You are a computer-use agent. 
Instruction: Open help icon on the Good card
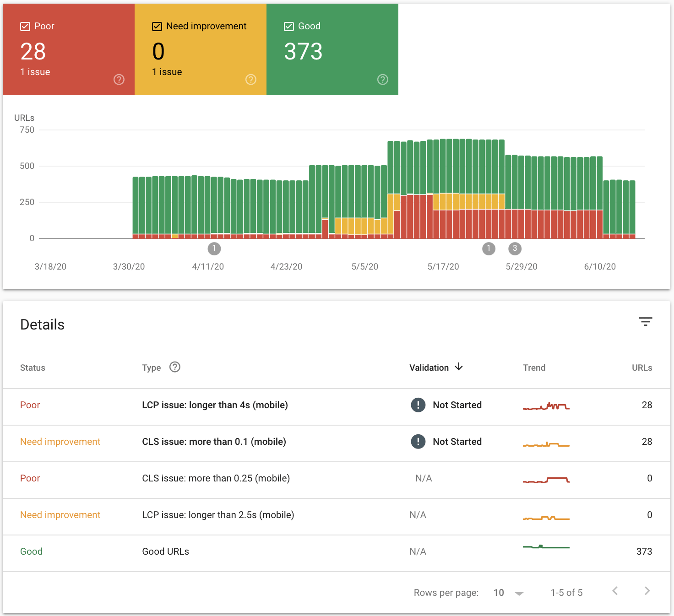tap(383, 80)
